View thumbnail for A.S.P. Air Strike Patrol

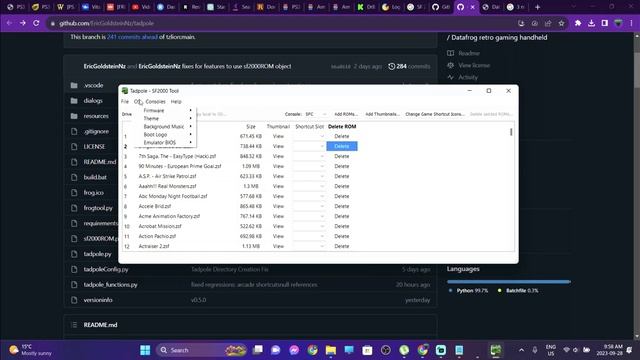click(278, 176)
